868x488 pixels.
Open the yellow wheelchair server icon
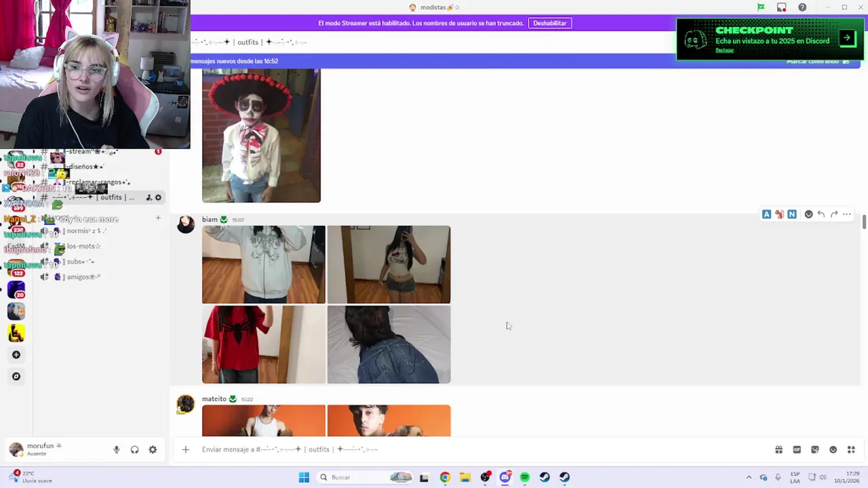pyautogui.click(x=16, y=333)
